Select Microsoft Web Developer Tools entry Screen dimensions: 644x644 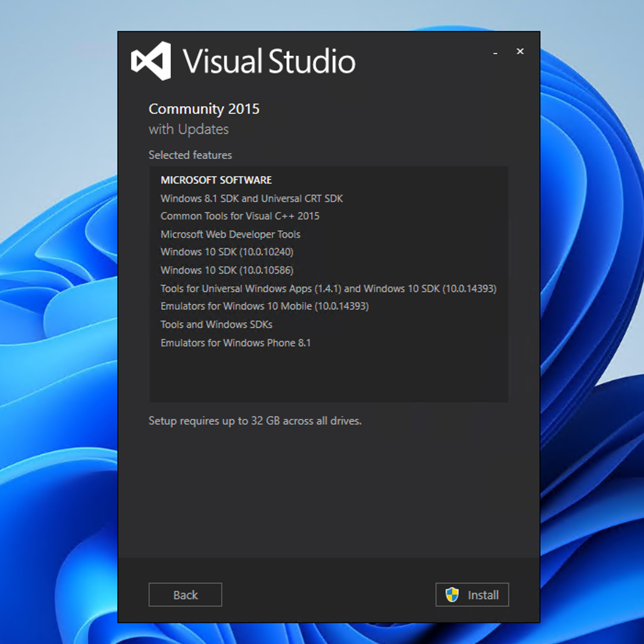click(x=230, y=234)
